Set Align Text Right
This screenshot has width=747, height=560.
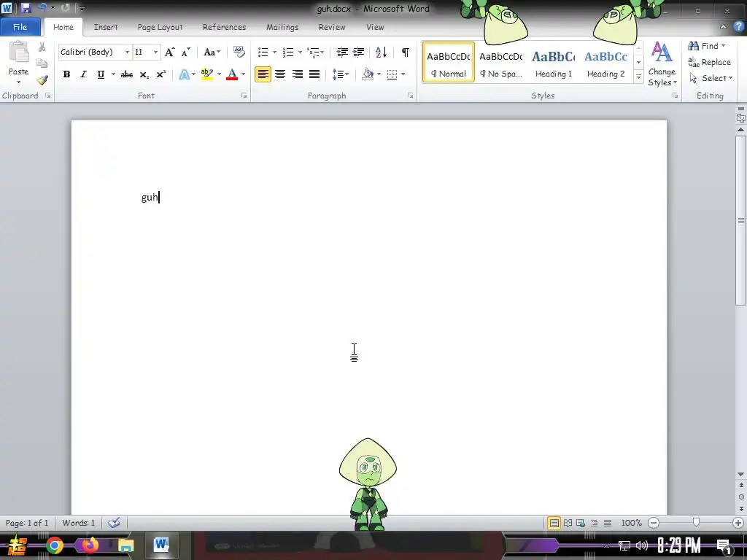pos(298,74)
